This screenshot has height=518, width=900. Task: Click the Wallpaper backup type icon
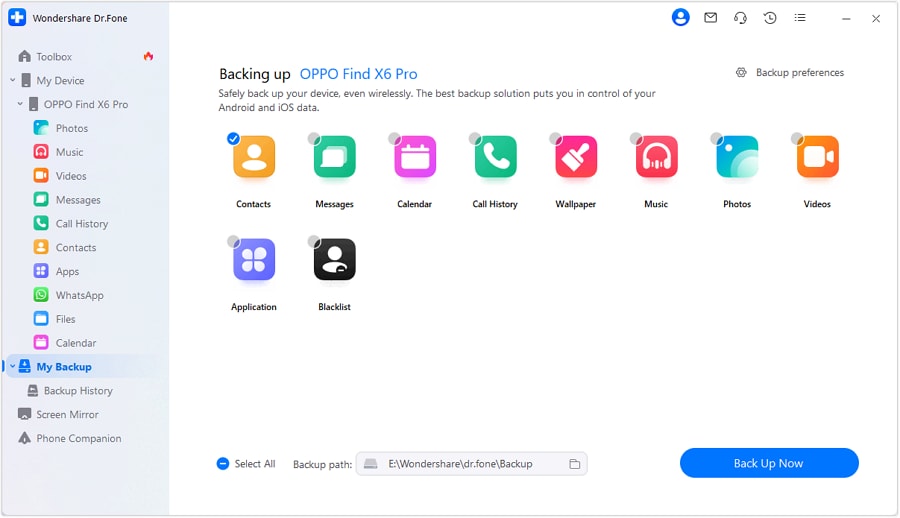point(576,157)
